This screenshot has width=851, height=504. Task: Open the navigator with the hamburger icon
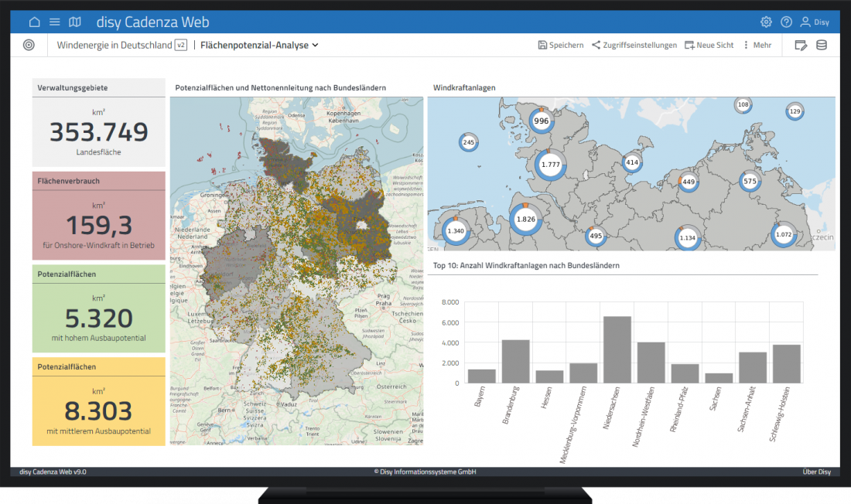click(54, 22)
